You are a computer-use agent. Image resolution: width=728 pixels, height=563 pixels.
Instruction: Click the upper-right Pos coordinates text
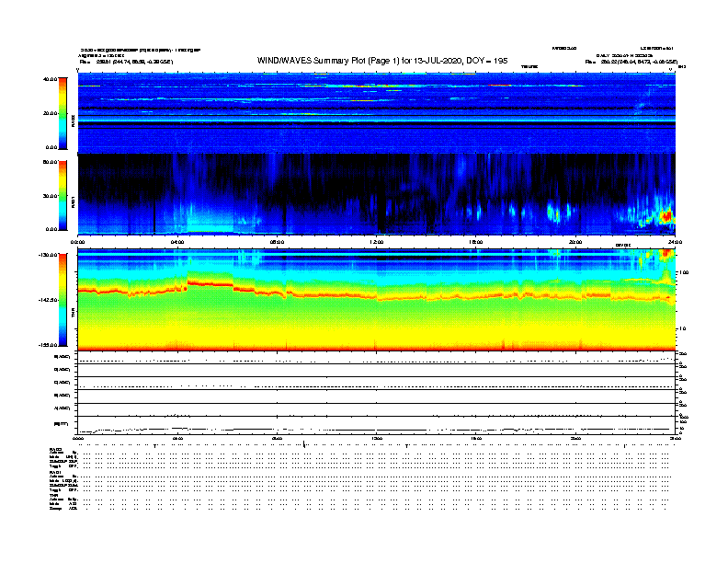[631, 62]
